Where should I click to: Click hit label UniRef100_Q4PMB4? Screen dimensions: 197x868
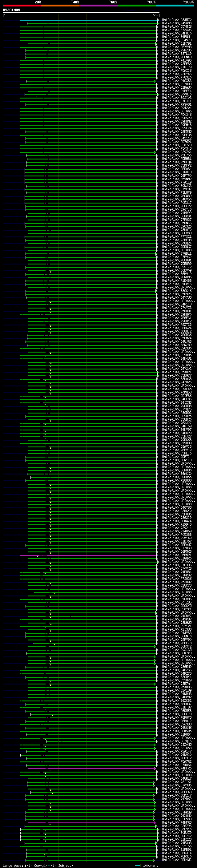point(177,572)
